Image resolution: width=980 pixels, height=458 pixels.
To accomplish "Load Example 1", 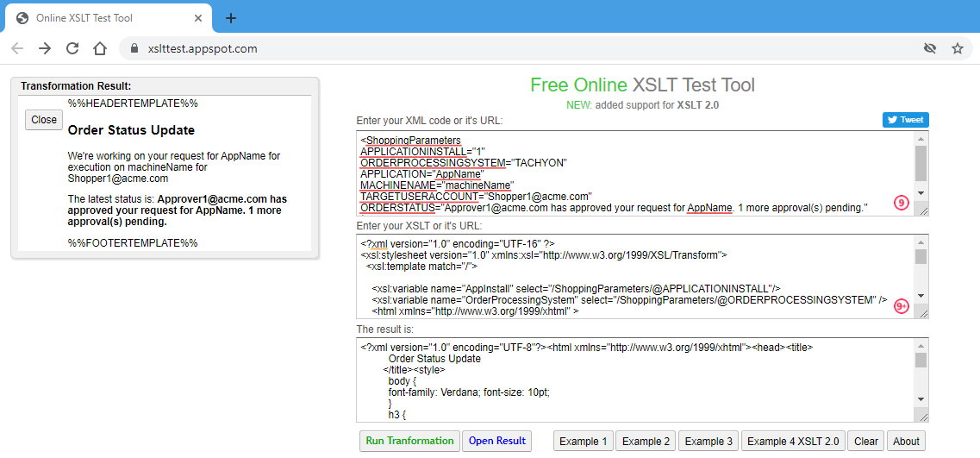I will coord(584,441).
